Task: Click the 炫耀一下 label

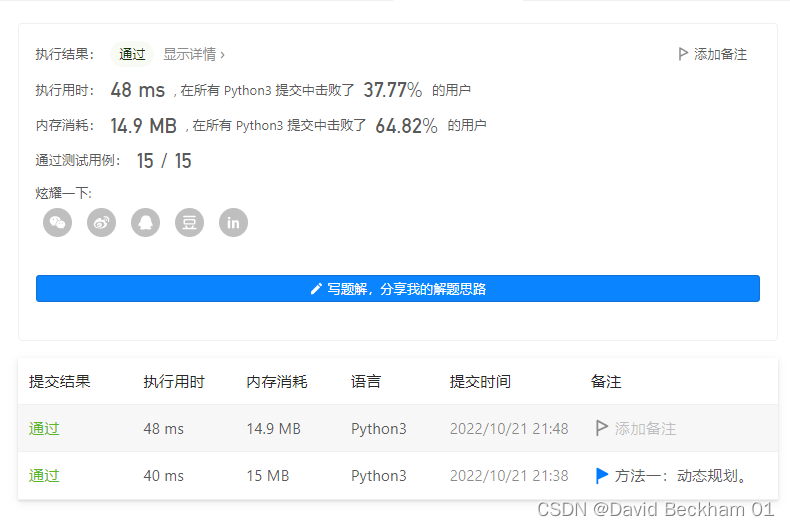Action: (x=63, y=193)
